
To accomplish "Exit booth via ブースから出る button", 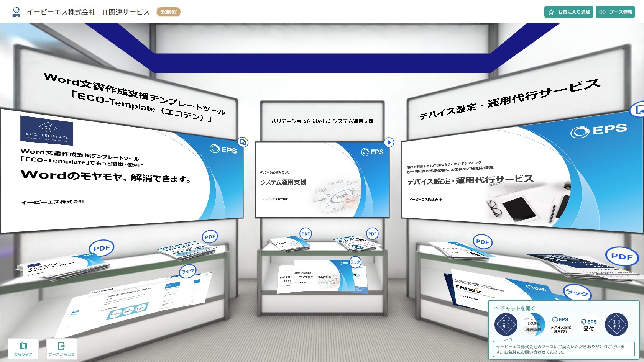I will coord(61,349).
